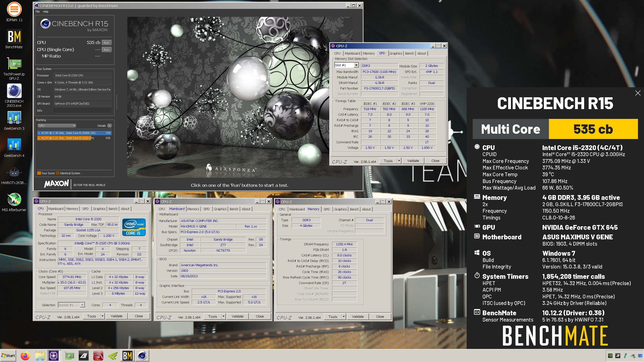
Task: Click the DRAM Frequency 1150.4 MHz value
Action: pyautogui.click(x=344, y=244)
